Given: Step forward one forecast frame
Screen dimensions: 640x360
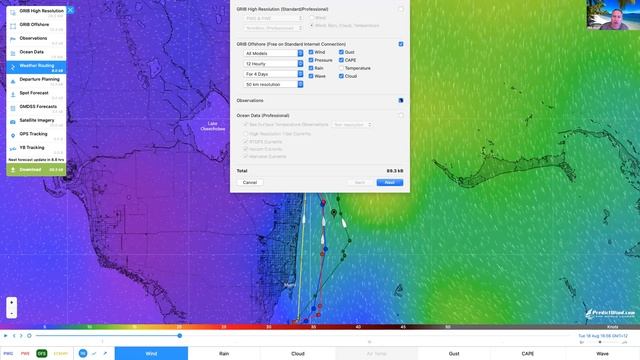Looking at the screenshot, I should (x=21, y=336).
